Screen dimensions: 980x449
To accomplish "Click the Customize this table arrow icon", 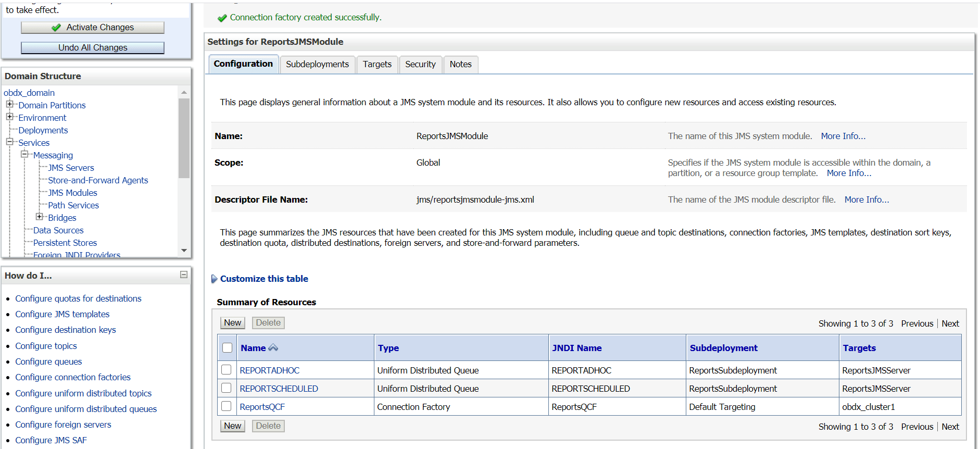I will click(214, 279).
